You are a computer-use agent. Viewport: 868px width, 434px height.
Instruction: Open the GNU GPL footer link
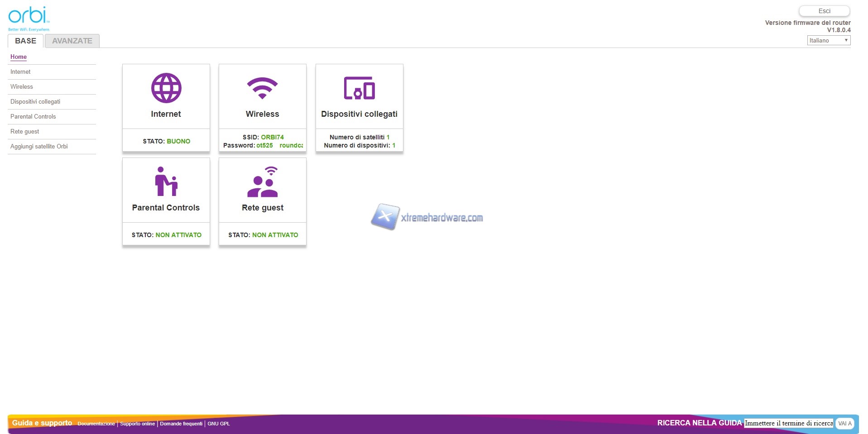[218, 424]
